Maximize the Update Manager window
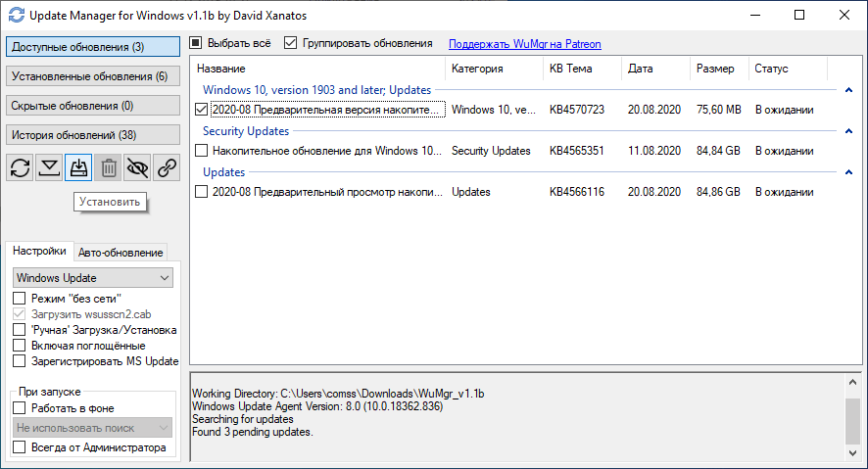This screenshot has width=868, height=469. tap(799, 15)
